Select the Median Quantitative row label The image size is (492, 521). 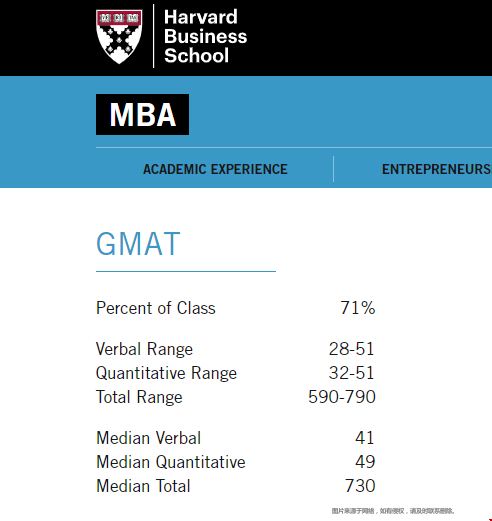click(171, 462)
